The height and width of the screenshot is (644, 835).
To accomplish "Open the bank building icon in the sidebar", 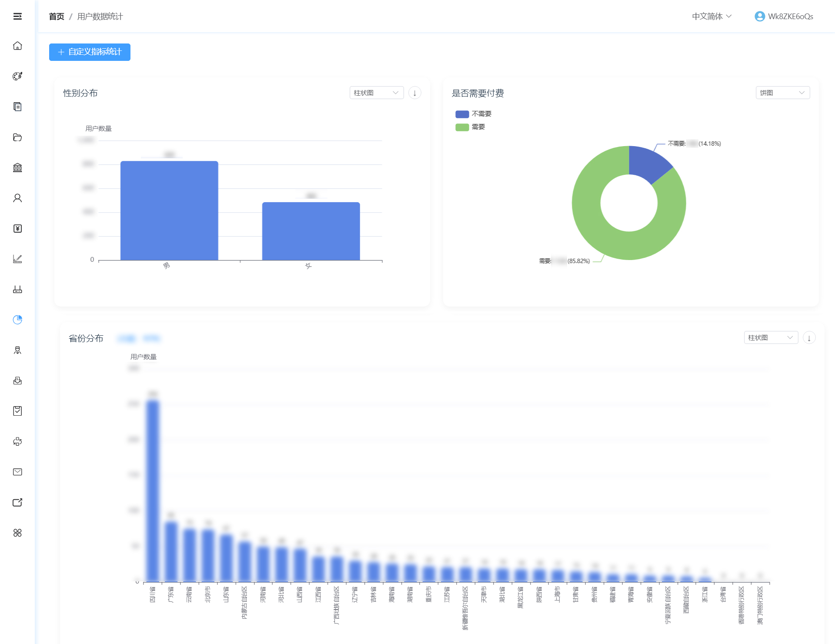I will [17, 167].
